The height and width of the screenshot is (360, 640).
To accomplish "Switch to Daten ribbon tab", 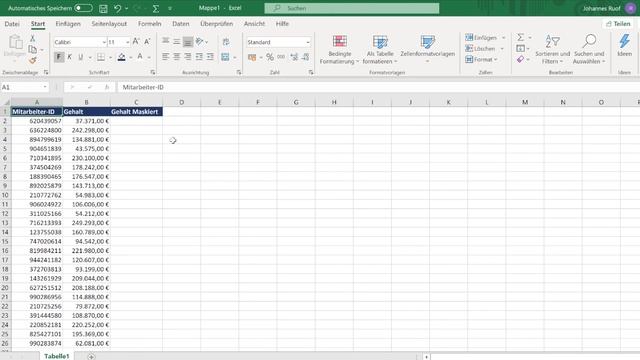I will (180, 24).
